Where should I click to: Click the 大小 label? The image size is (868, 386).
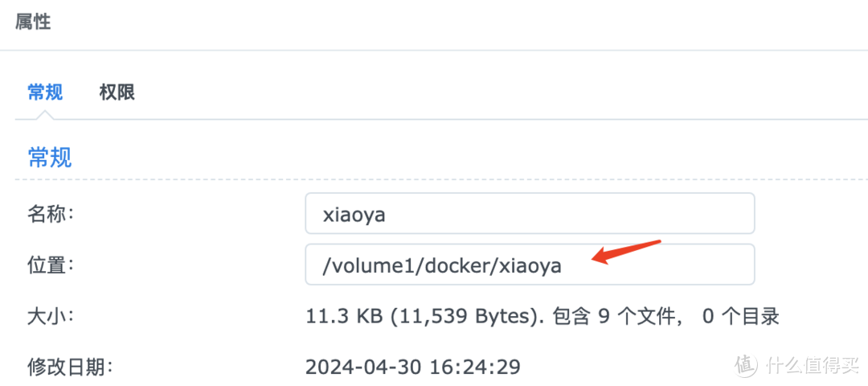(51, 316)
